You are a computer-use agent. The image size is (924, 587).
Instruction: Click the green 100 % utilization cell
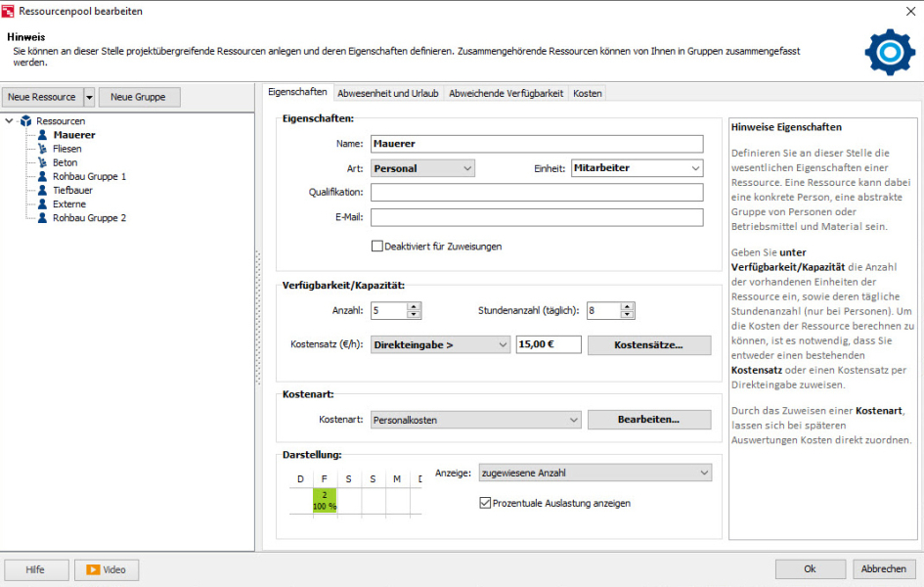click(325, 500)
